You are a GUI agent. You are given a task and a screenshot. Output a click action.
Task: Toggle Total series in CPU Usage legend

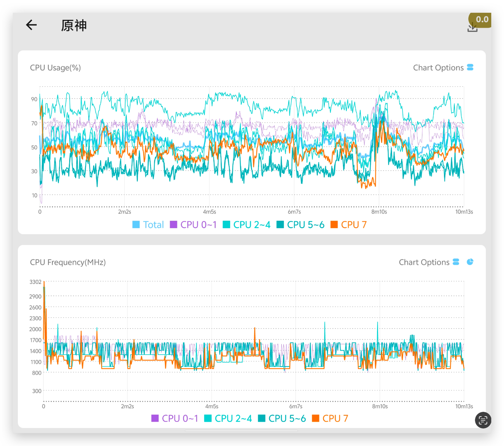tap(148, 225)
